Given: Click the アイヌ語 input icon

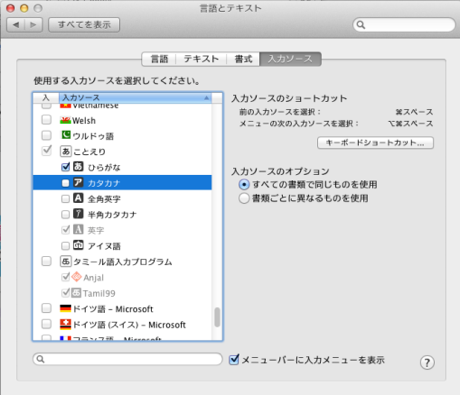Looking at the screenshot, I should click(x=78, y=245).
